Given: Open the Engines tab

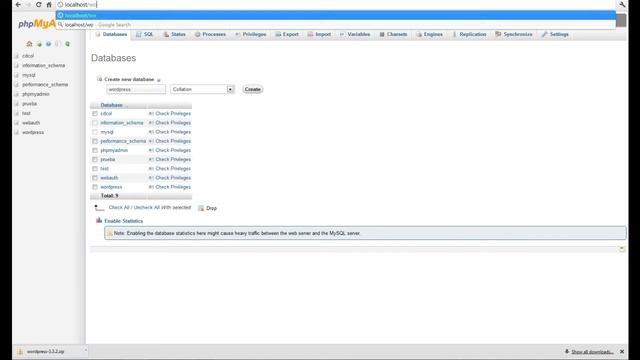Looking at the screenshot, I should (x=430, y=34).
